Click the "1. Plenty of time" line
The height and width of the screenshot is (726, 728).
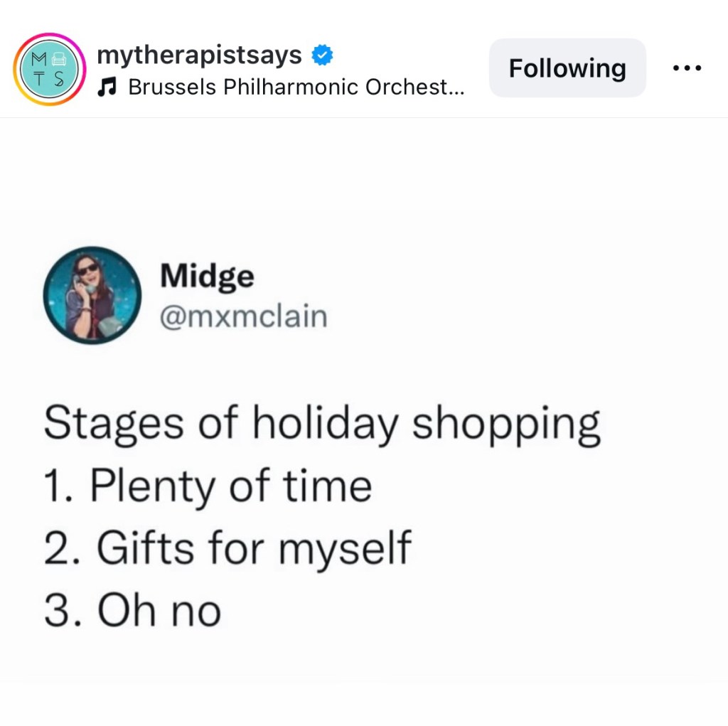pyautogui.click(x=208, y=486)
